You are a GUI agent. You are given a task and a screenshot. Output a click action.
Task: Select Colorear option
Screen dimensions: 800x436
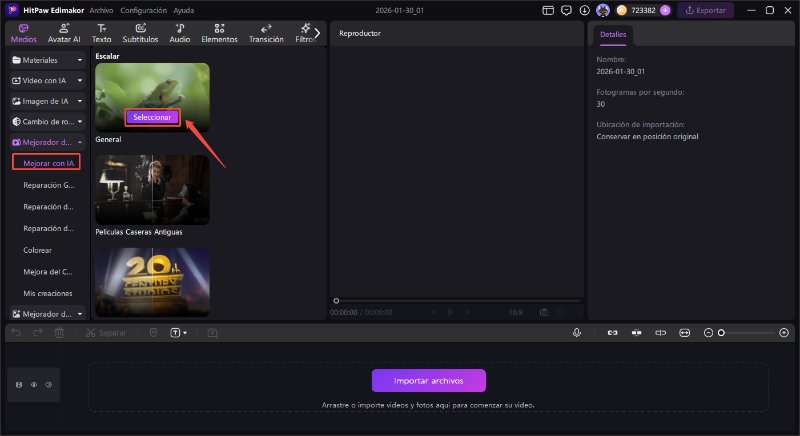(x=37, y=250)
